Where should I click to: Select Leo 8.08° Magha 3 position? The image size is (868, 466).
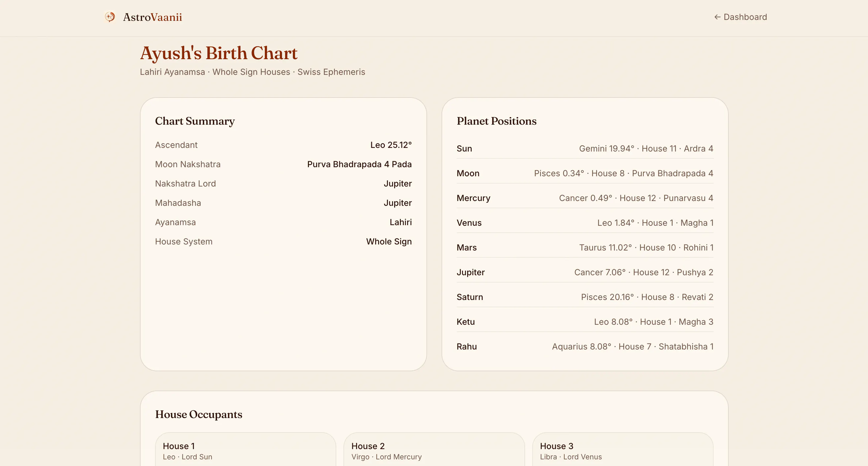click(x=653, y=322)
